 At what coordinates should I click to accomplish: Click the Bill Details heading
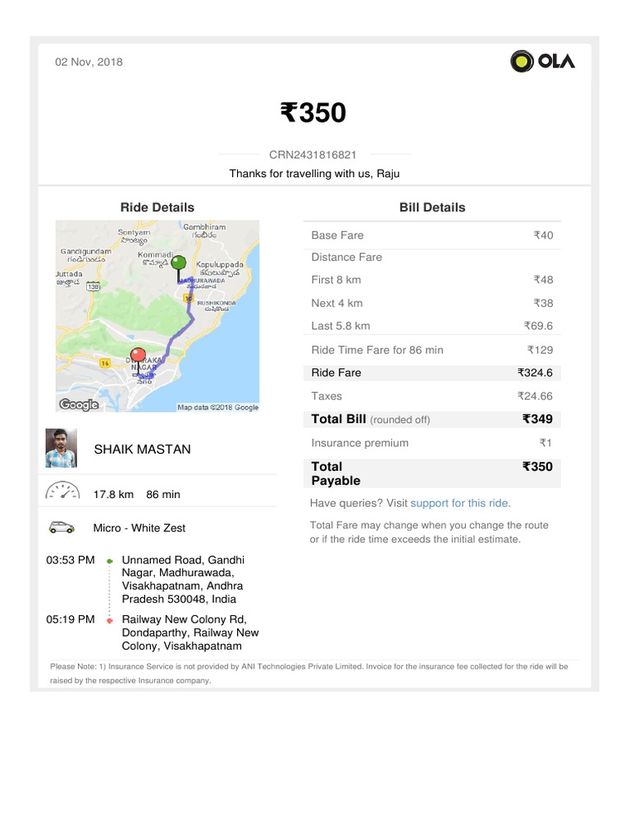pos(432,208)
